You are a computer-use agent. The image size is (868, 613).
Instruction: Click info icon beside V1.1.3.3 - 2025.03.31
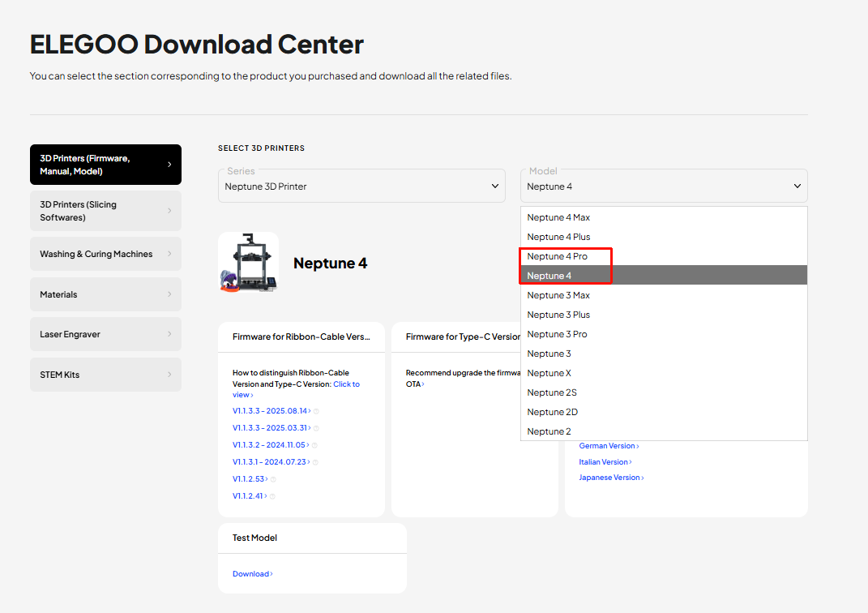(316, 428)
